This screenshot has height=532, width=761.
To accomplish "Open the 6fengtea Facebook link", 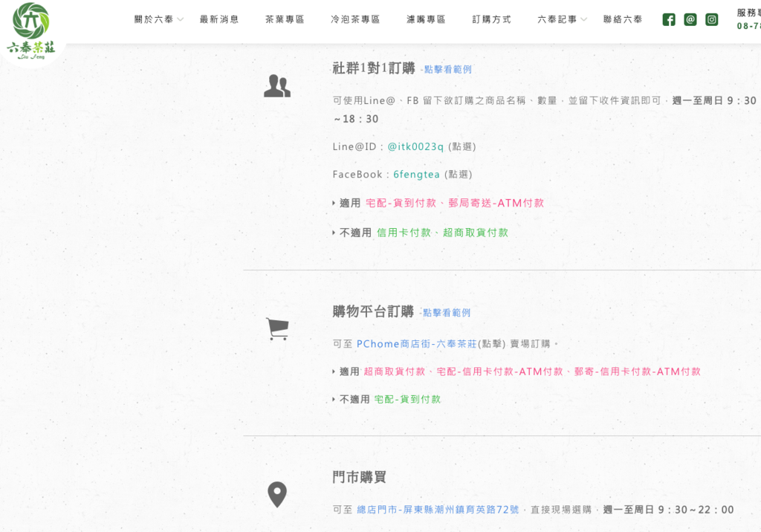I will click(x=416, y=174).
